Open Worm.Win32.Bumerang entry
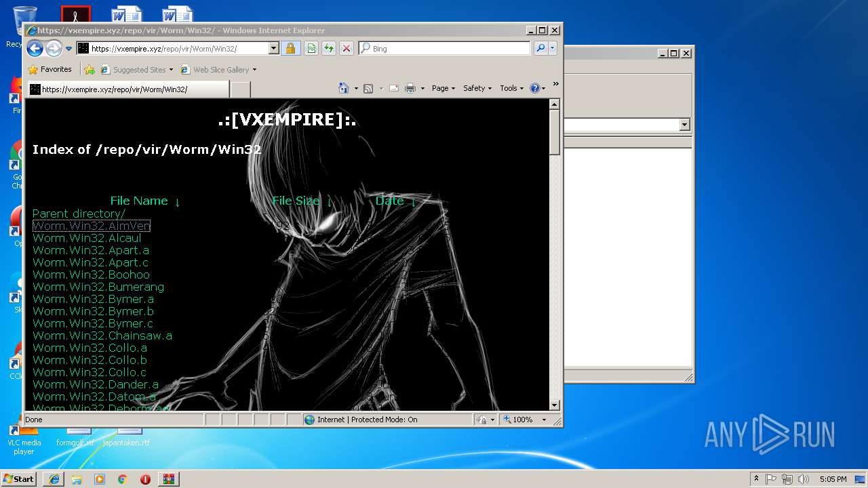The width and height of the screenshot is (868, 488). [x=98, y=287]
